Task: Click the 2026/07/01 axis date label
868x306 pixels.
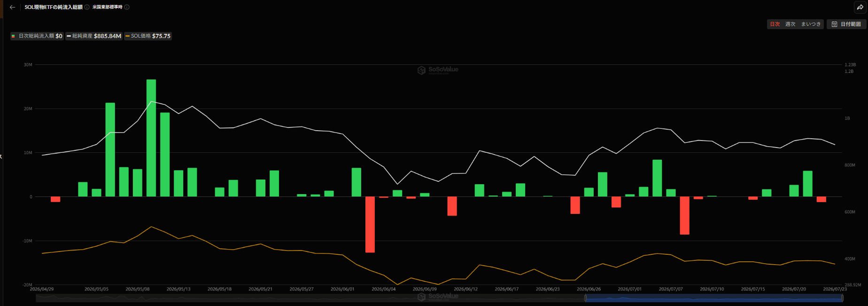Action: tap(630, 289)
